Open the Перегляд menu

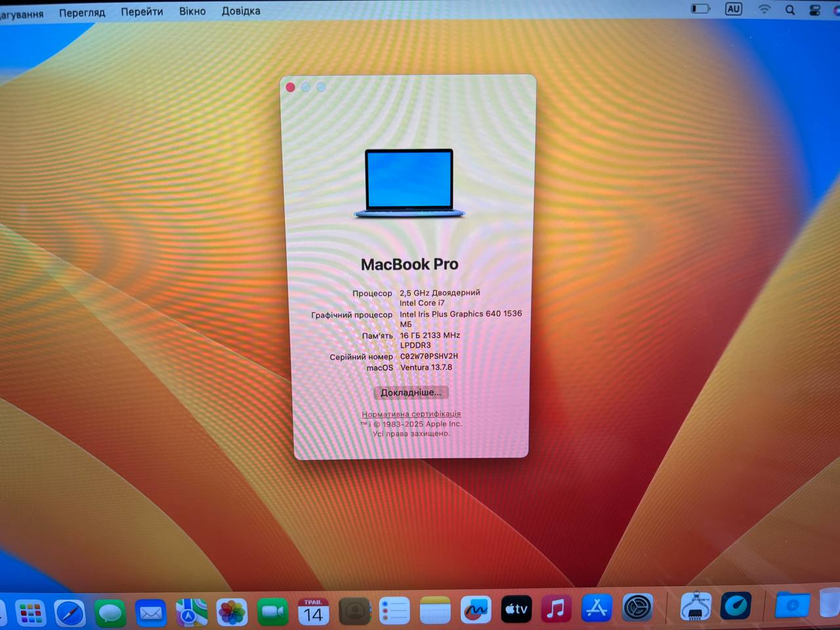(82, 13)
